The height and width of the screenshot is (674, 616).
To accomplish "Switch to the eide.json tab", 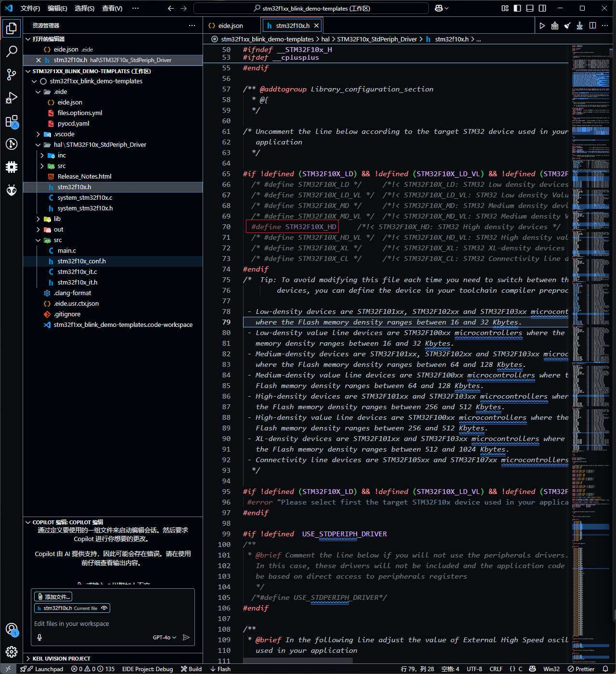I will [x=231, y=26].
